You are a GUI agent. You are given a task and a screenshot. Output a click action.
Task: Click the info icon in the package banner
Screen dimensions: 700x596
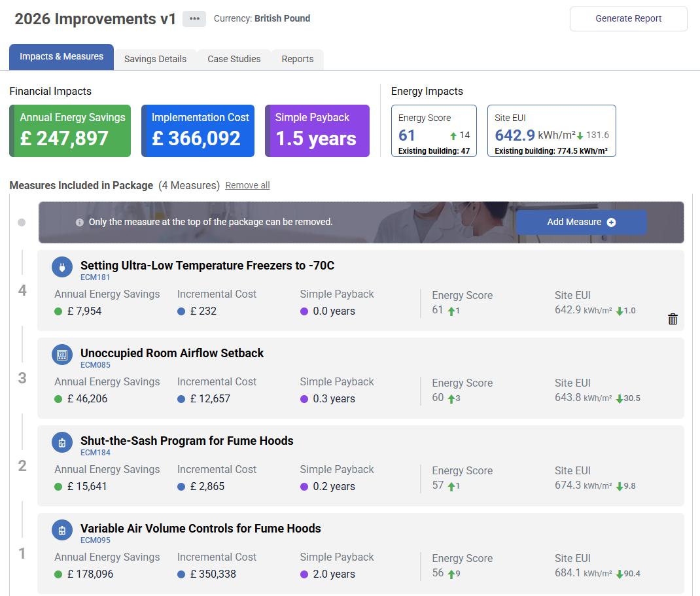point(80,222)
